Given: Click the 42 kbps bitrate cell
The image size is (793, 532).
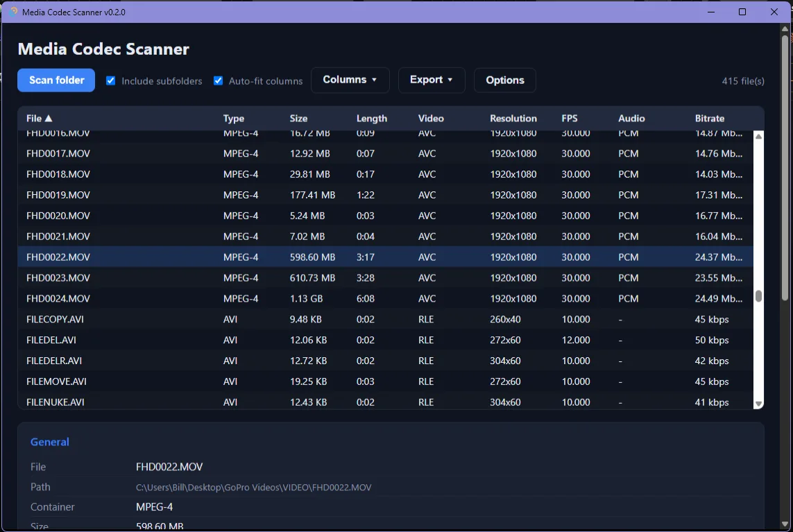Looking at the screenshot, I should (712, 361).
